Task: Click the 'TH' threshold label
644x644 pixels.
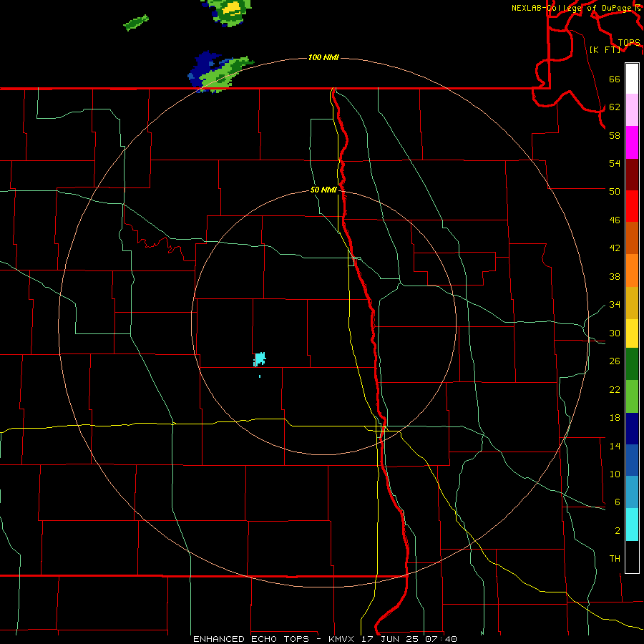Action: (x=615, y=559)
